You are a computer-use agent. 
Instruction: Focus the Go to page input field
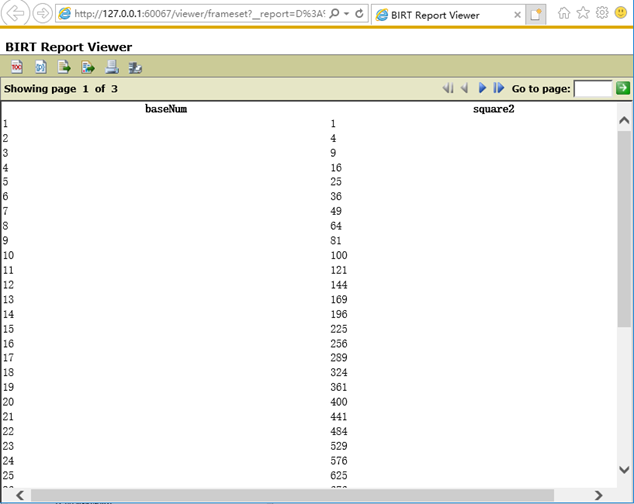(x=592, y=89)
